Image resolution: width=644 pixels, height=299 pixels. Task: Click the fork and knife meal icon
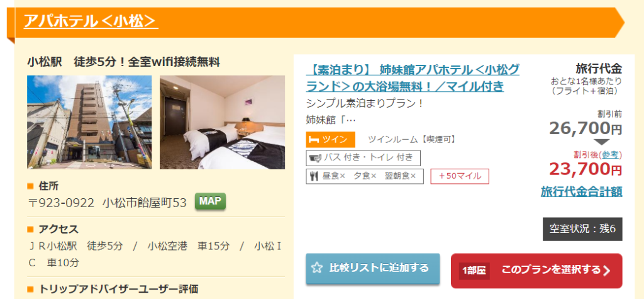[314, 176]
